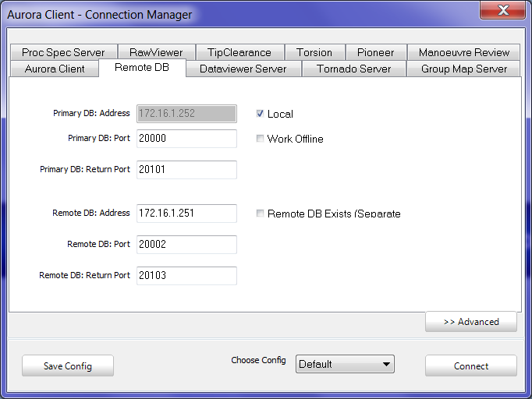Screen dimensions: 532x399
Task: Select the TipClearance tab
Action: [240, 52]
